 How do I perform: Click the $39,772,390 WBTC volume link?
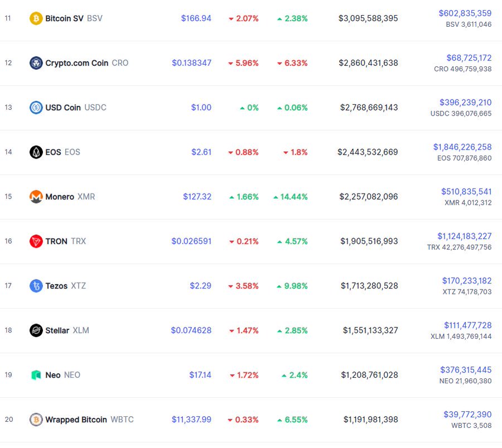coord(467,414)
